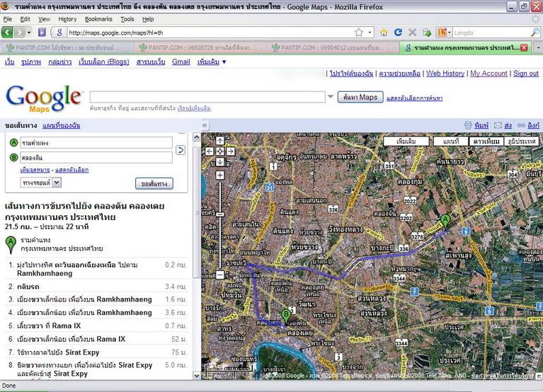Viewport: 543px width, 392px height.
Task: Open the Bookmarks menu
Action: pos(98,19)
